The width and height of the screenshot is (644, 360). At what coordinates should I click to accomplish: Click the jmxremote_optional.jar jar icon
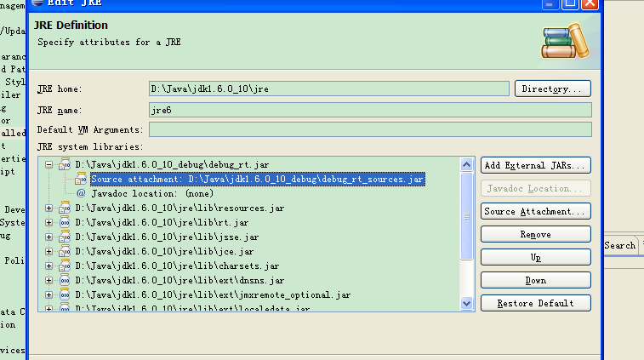tap(65, 294)
